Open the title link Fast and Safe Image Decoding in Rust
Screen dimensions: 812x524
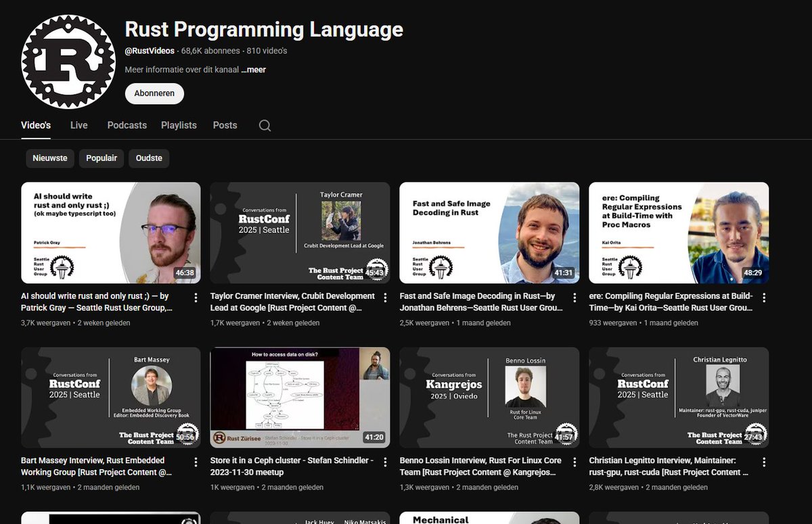(x=481, y=302)
